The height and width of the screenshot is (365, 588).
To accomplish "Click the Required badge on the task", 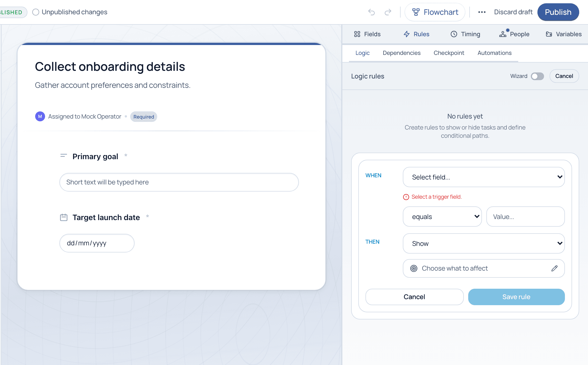I will pyautogui.click(x=144, y=117).
